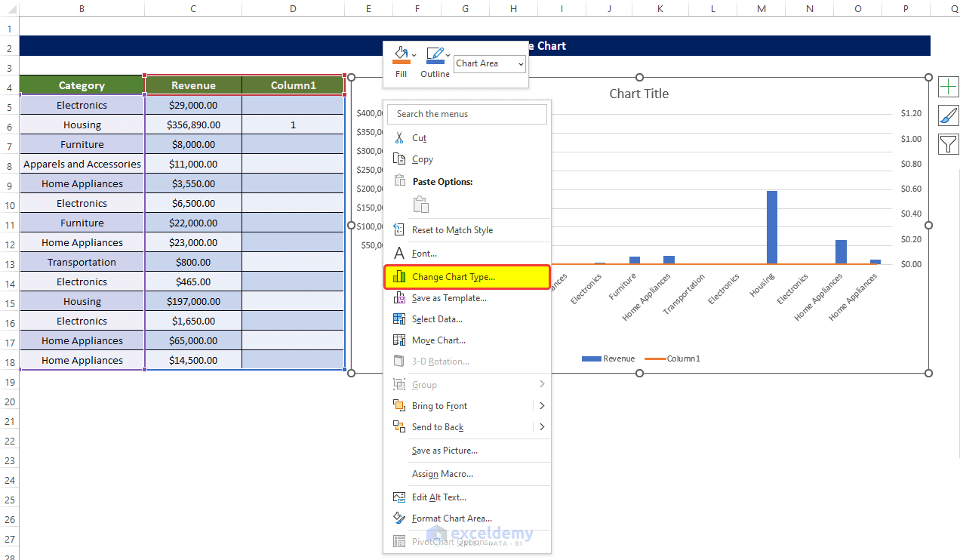Select column header C

coord(193,8)
